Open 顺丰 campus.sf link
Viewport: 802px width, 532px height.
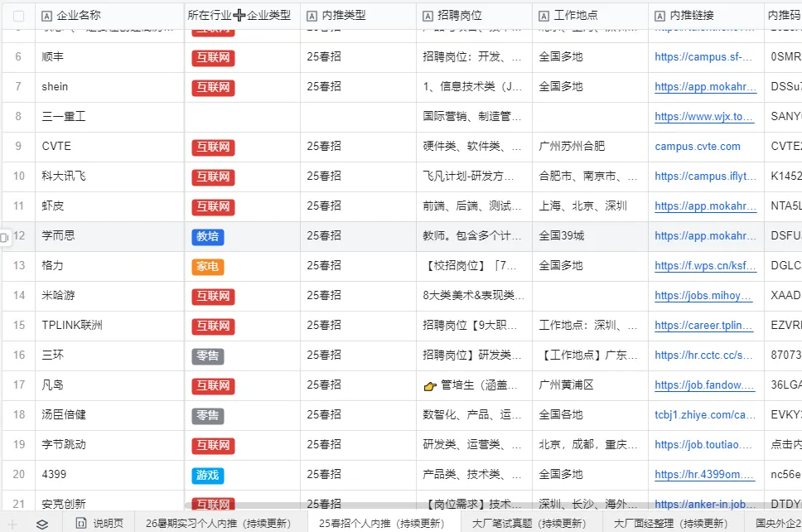click(x=703, y=57)
